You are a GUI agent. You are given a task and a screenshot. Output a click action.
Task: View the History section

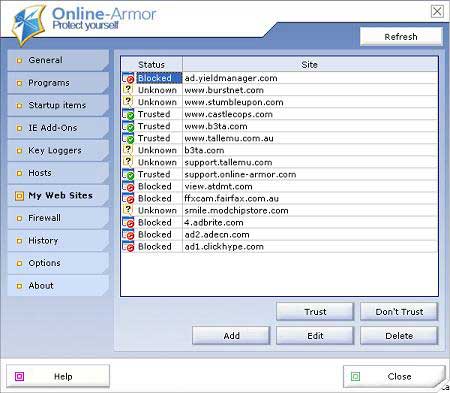pos(58,240)
